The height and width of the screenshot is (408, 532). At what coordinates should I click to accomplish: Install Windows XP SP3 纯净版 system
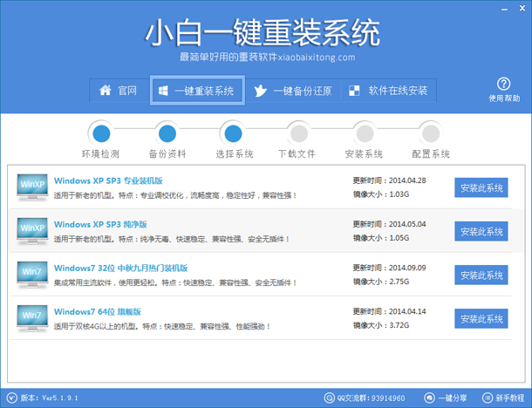pyautogui.click(x=481, y=231)
